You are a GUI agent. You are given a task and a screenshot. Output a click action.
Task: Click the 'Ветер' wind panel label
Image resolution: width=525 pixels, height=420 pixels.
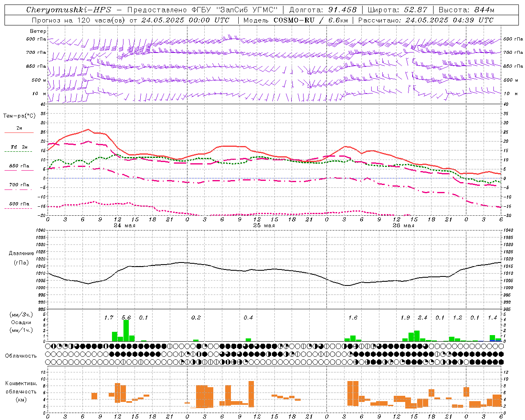click(38, 31)
